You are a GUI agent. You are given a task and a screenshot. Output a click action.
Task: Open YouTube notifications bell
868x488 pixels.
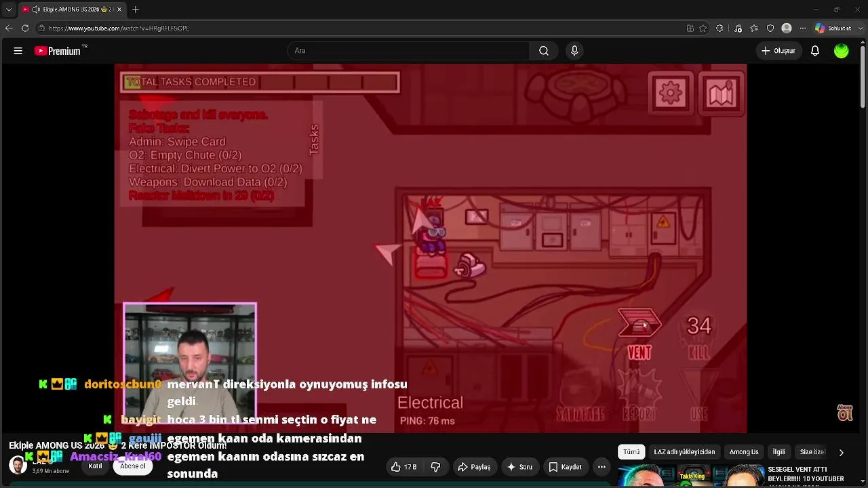815,51
